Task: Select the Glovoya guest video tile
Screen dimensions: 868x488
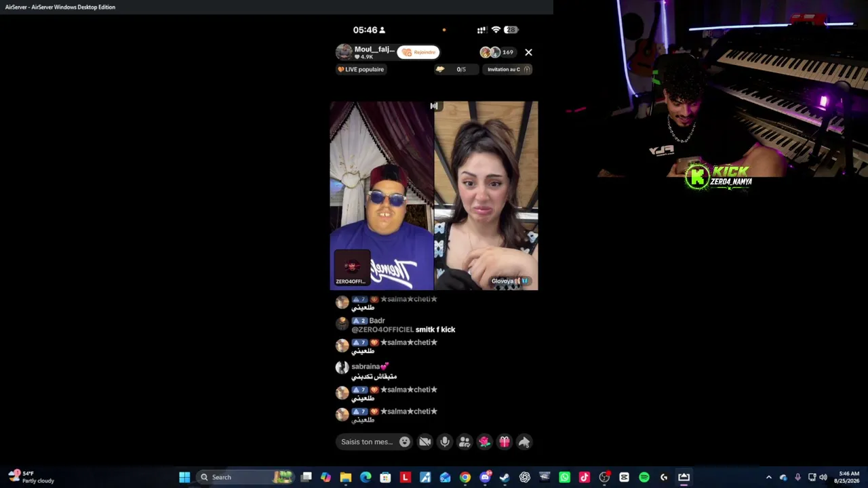Action: [486, 196]
